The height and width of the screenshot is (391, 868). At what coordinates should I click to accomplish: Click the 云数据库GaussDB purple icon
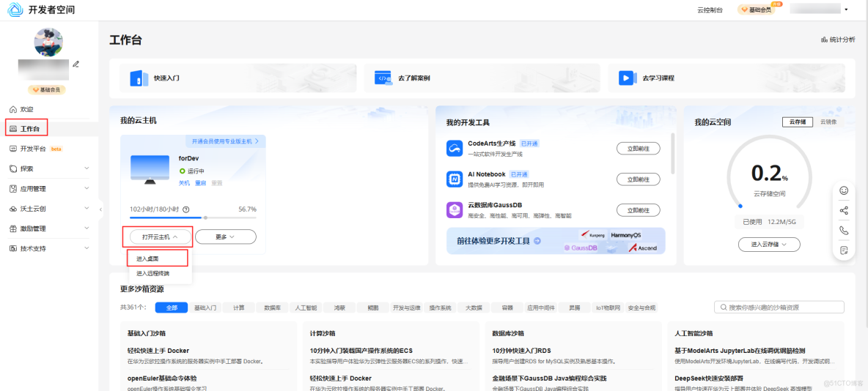coord(455,210)
